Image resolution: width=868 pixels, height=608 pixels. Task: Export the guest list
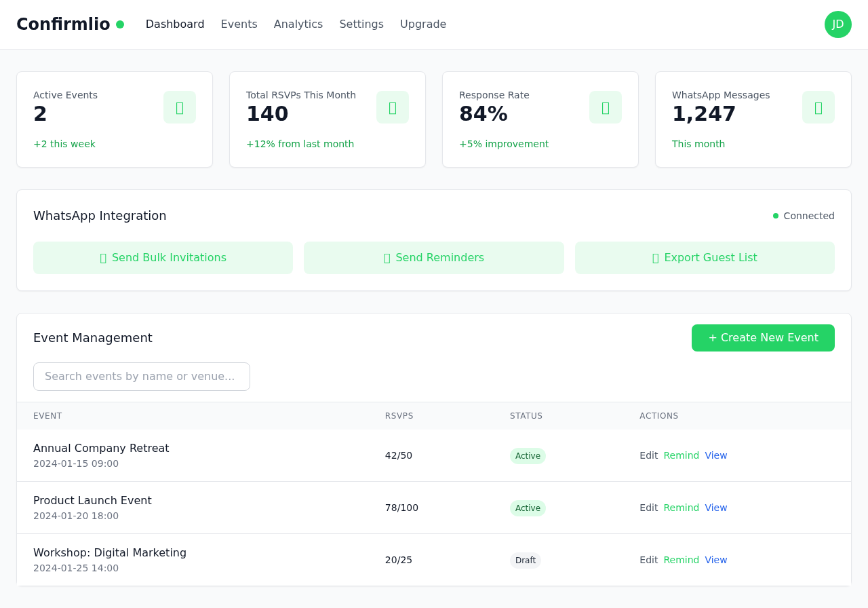705,258
